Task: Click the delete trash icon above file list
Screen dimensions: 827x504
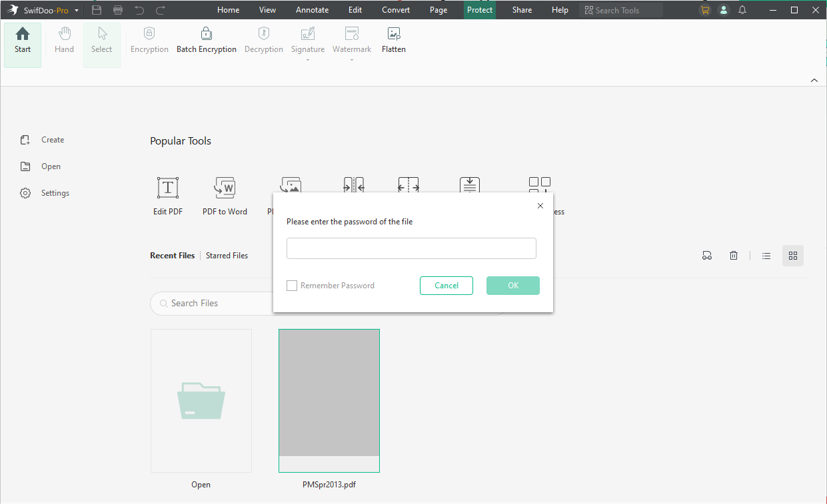Action: point(734,256)
